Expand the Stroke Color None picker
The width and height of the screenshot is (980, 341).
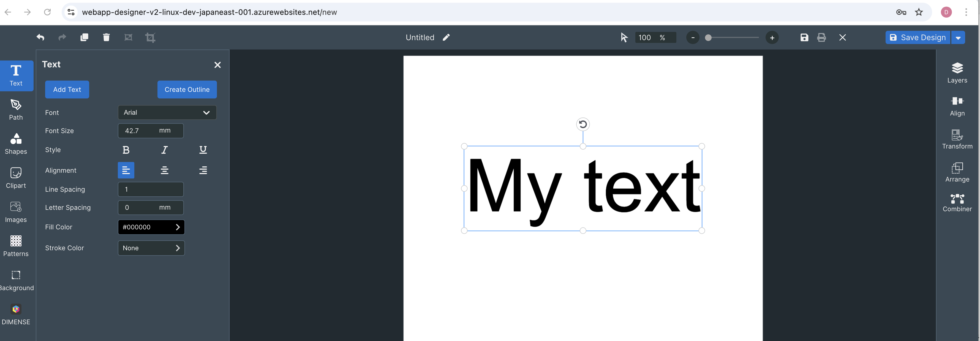pos(151,248)
